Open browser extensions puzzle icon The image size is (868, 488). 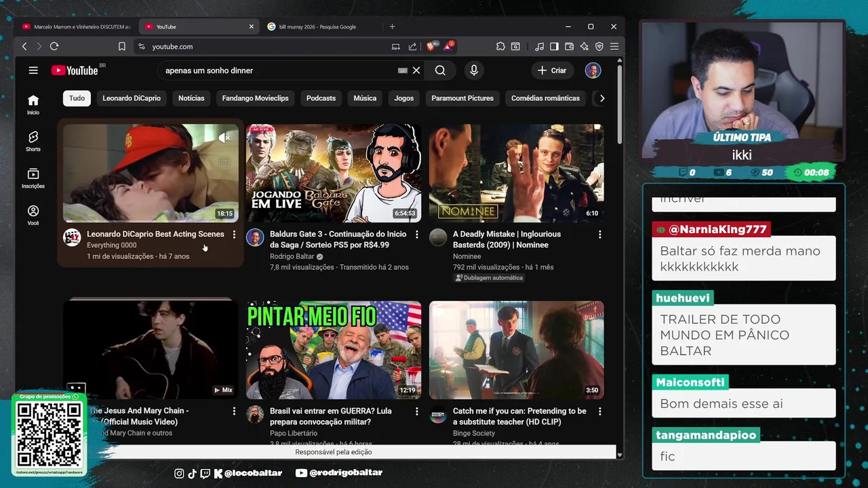(x=500, y=46)
